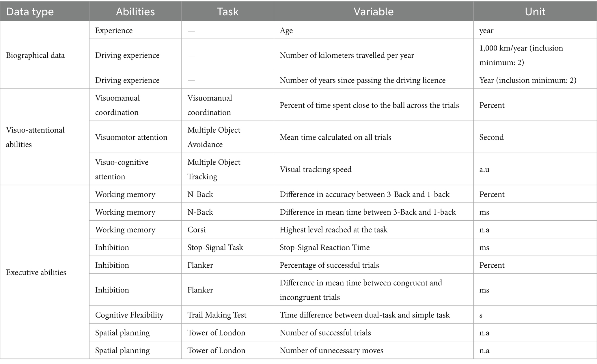This screenshot has width=597, height=364.
Task: Click the Variable column header
Action: point(373,12)
